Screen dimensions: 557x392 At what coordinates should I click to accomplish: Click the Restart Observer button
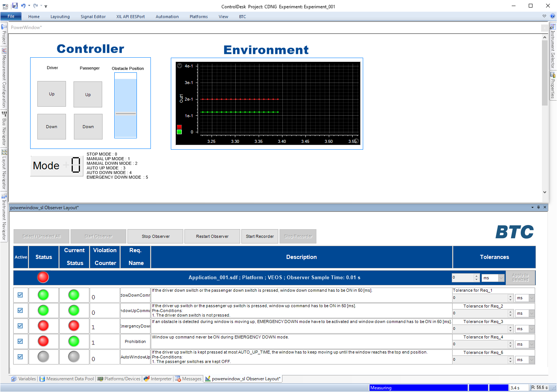point(212,236)
